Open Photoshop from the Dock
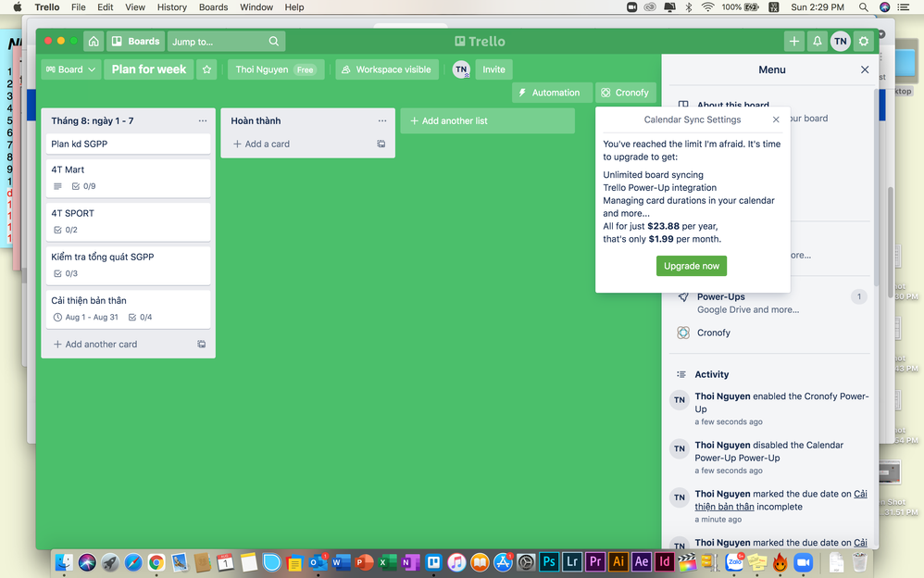This screenshot has width=924, height=578. (549, 562)
